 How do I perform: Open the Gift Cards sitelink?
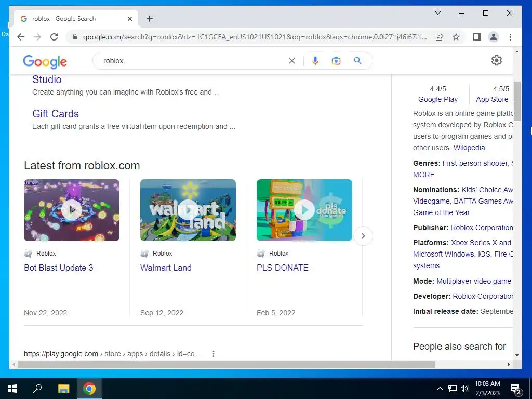[56, 114]
